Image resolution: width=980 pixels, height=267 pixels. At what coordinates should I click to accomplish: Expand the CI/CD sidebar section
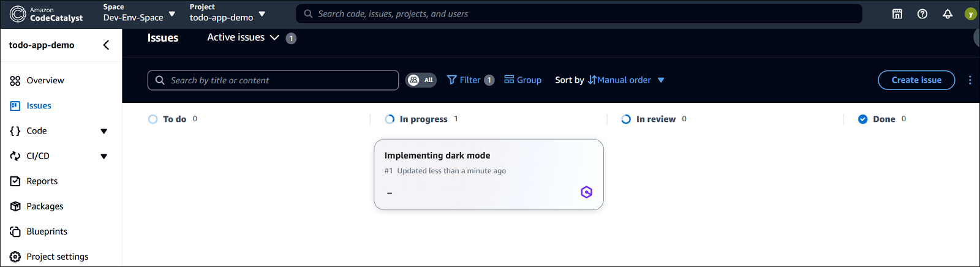[104, 156]
